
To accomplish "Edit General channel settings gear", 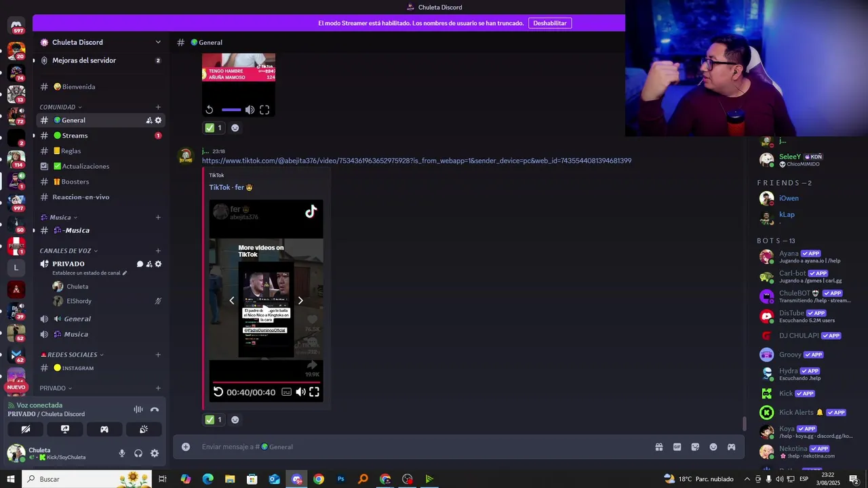I will pos(158,120).
